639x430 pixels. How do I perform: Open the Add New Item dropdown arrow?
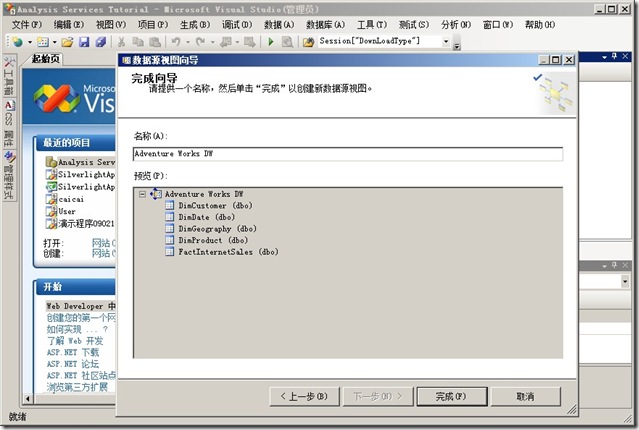coord(55,42)
